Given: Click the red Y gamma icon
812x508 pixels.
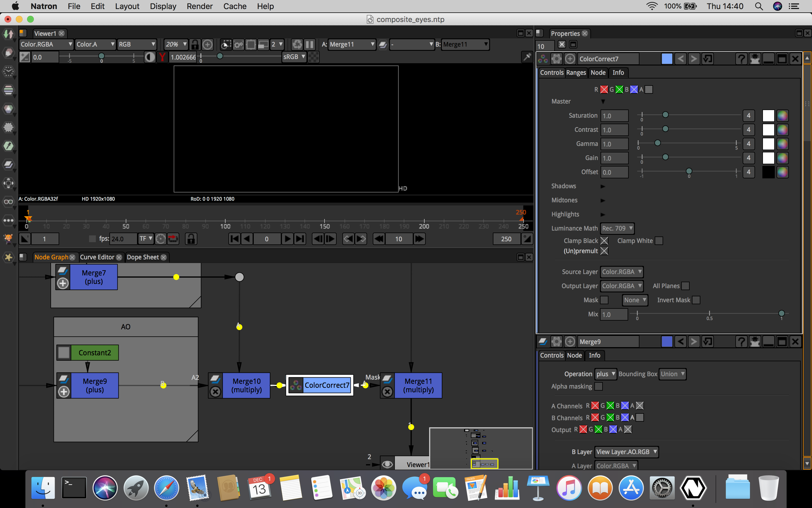Looking at the screenshot, I should [162, 57].
